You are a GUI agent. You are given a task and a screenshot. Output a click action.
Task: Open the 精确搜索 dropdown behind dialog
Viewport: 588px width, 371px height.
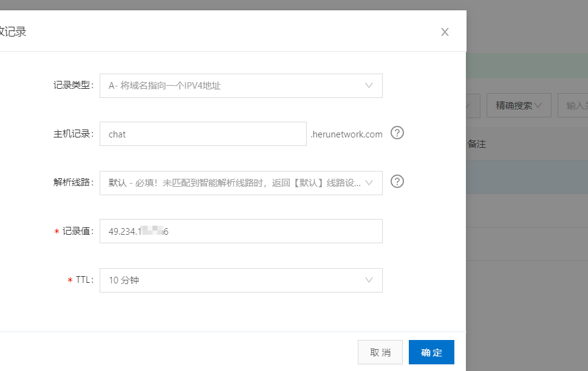(518, 105)
